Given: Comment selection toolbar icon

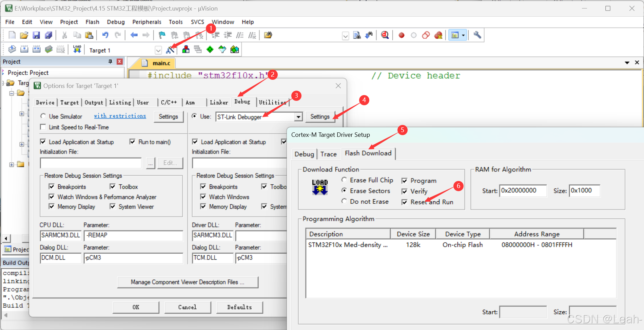Looking at the screenshot, I should click(240, 35).
